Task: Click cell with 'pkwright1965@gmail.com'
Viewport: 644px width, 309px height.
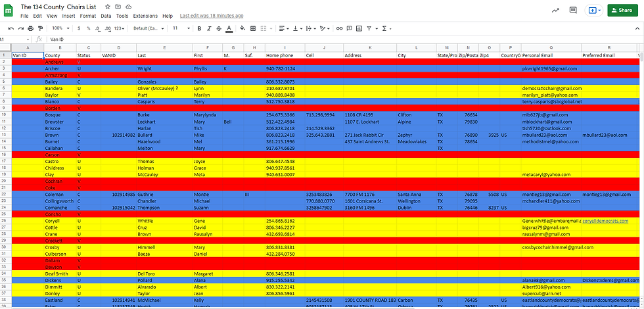Action: [x=551, y=68]
